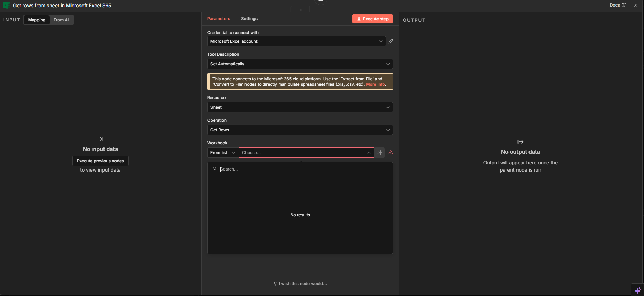Image resolution: width=644 pixels, height=296 pixels.
Task: Click the assistant sparkle icon in bottom corner
Action: (638, 290)
